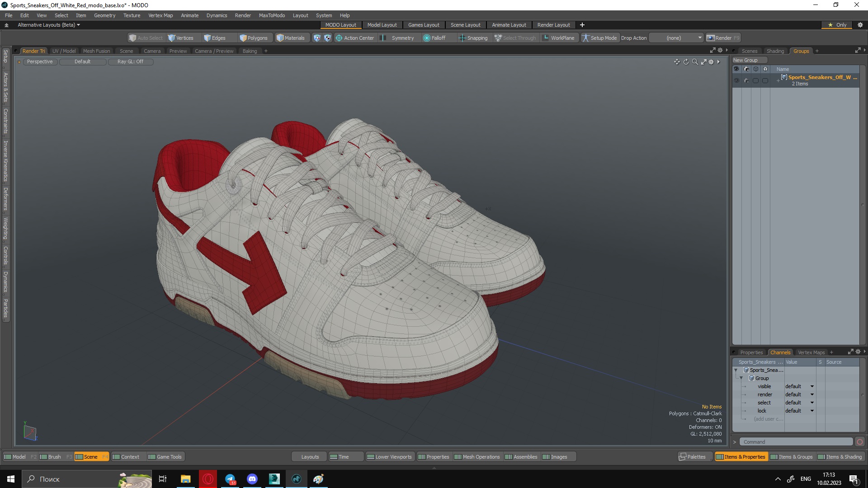868x488 pixels.
Task: Click the viewport zoom magnifier icon
Action: (x=695, y=62)
